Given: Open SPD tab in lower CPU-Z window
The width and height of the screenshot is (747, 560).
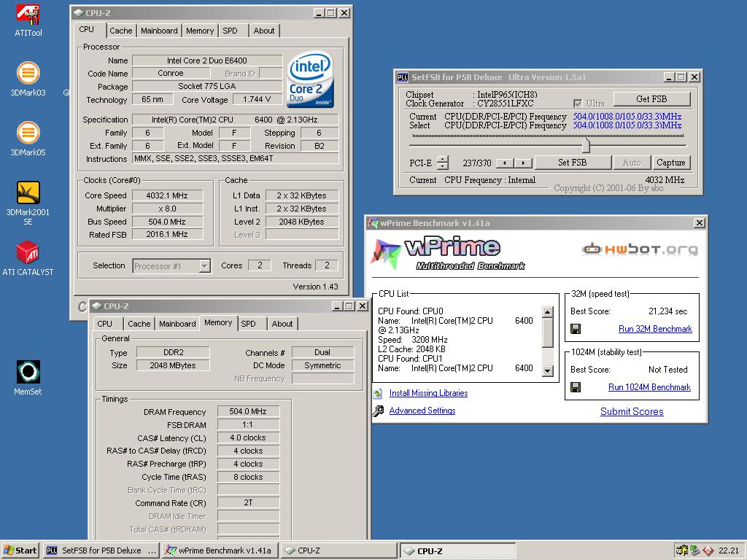Looking at the screenshot, I should pos(248,324).
